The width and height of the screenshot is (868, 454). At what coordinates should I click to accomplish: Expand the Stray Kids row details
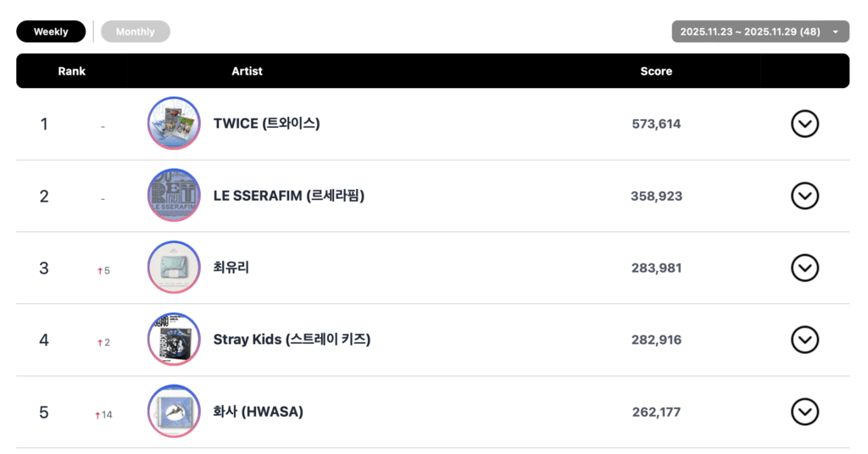pyautogui.click(x=804, y=340)
